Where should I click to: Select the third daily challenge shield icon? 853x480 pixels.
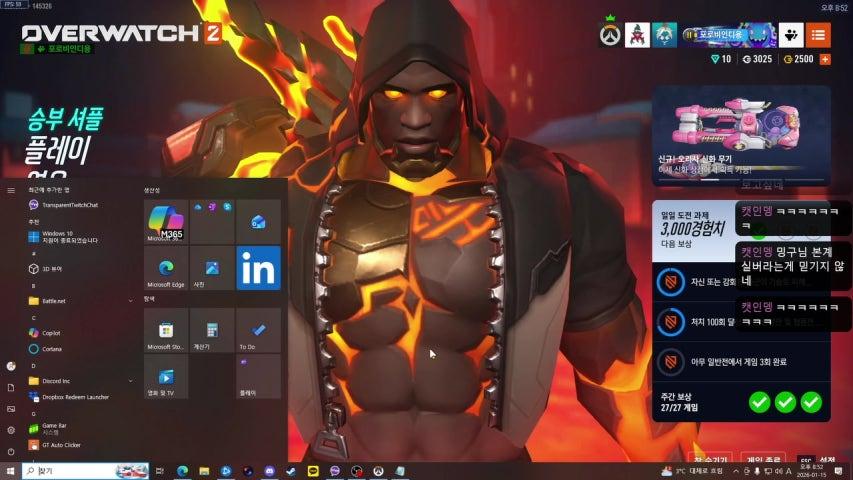[671, 362]
